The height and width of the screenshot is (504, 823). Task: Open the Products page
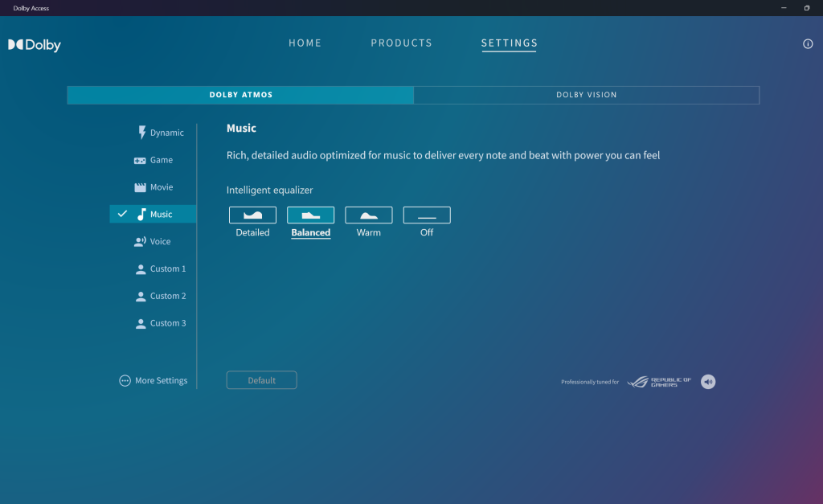(401, 43)
